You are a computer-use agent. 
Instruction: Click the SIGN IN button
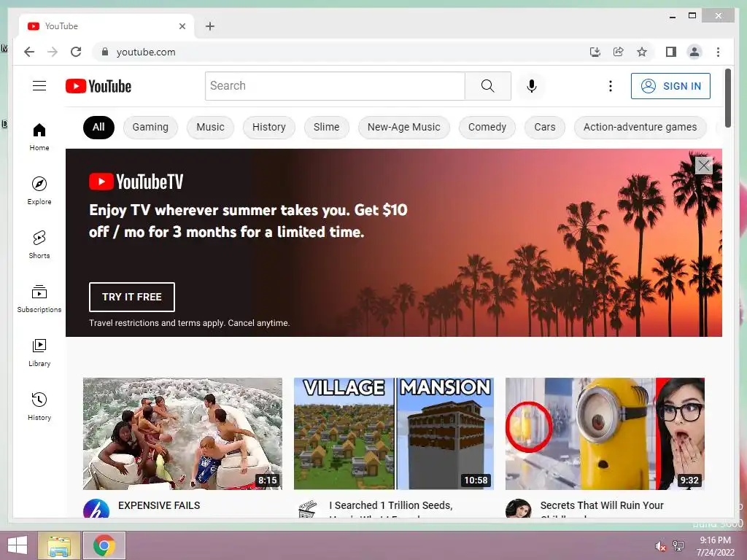point(670,86)
